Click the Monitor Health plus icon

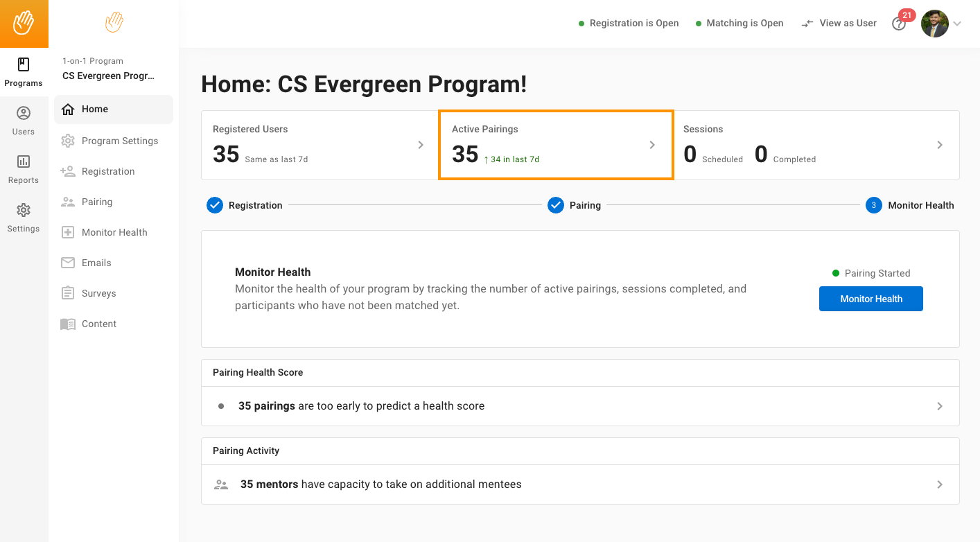pos(68,232)
